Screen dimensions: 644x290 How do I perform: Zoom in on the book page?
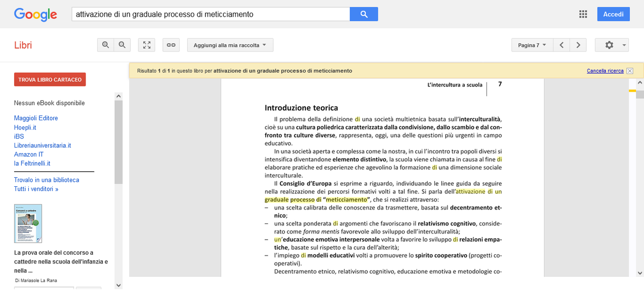coord(106,45)
